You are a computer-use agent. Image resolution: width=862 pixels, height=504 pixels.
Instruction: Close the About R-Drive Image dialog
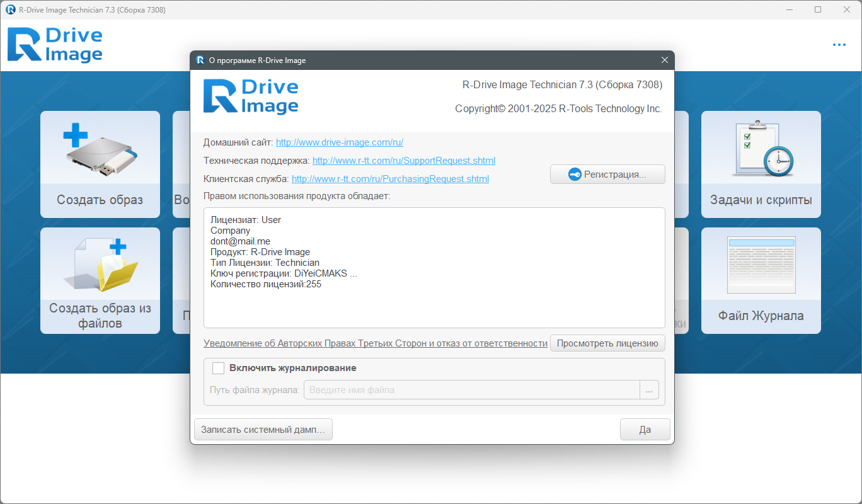click(x=664, y=60)
